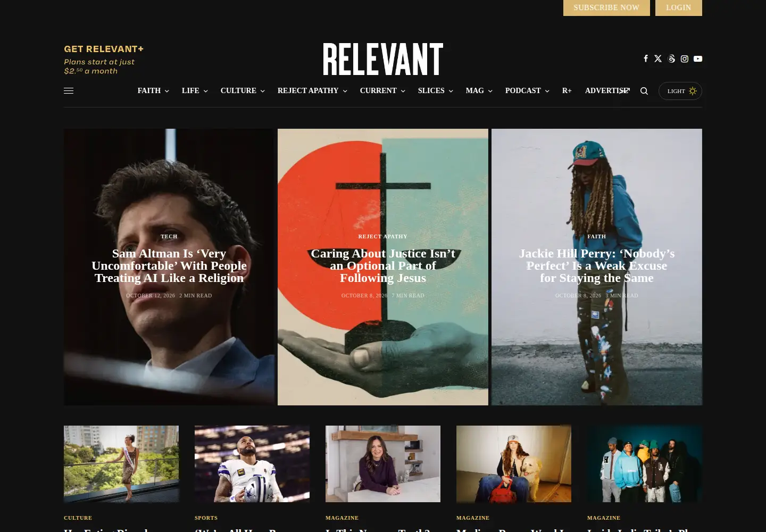Expand the Reject Apathy menu chevron

tap(345, 91)
